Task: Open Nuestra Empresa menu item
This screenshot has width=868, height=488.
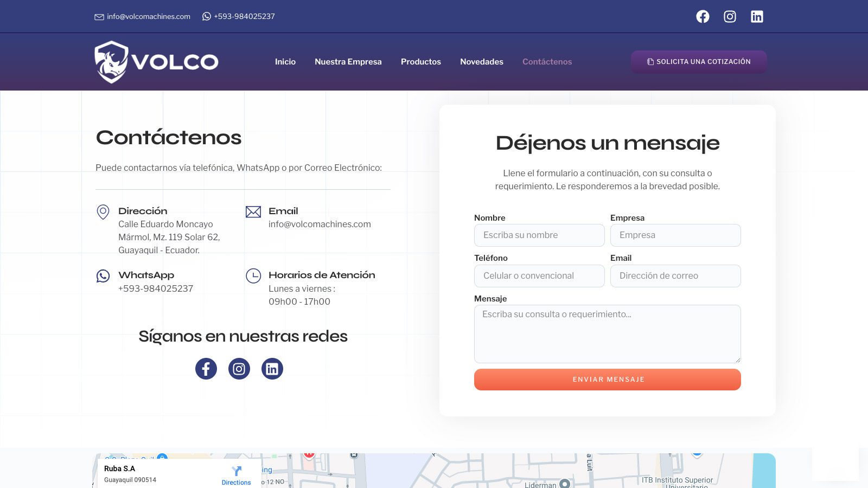Action: pyautogui.click(x=348, y=62)
